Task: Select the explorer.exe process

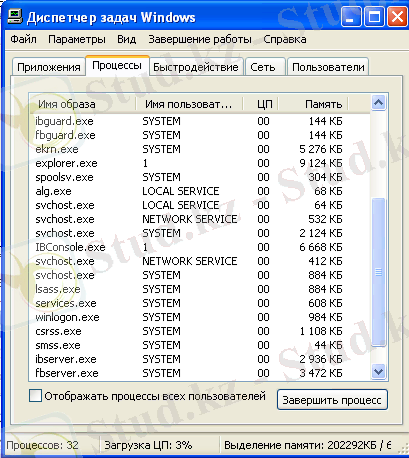Action: pyautogui.click(x=200, y=163)
